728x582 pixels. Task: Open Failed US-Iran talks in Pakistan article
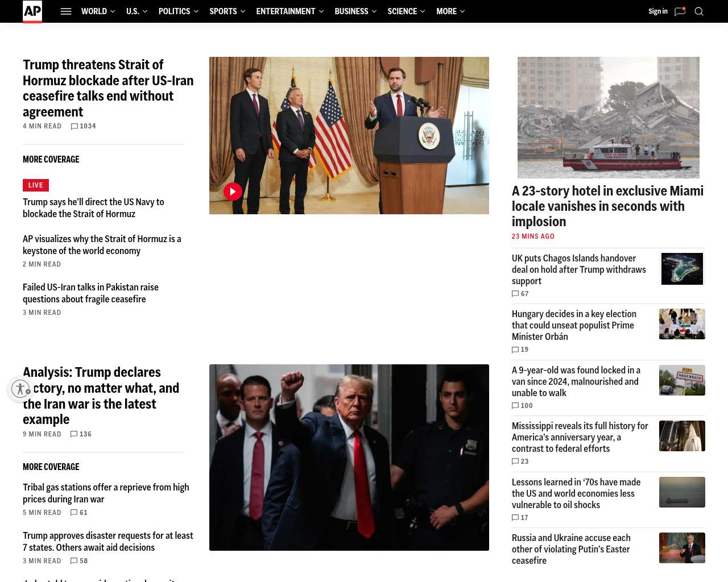pos(90,293)
